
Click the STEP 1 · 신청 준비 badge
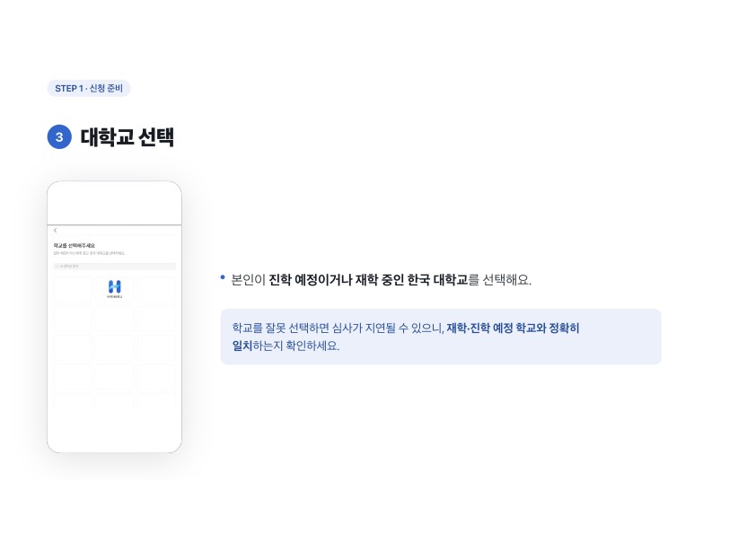pyautogui.click(x=89, y=88)
